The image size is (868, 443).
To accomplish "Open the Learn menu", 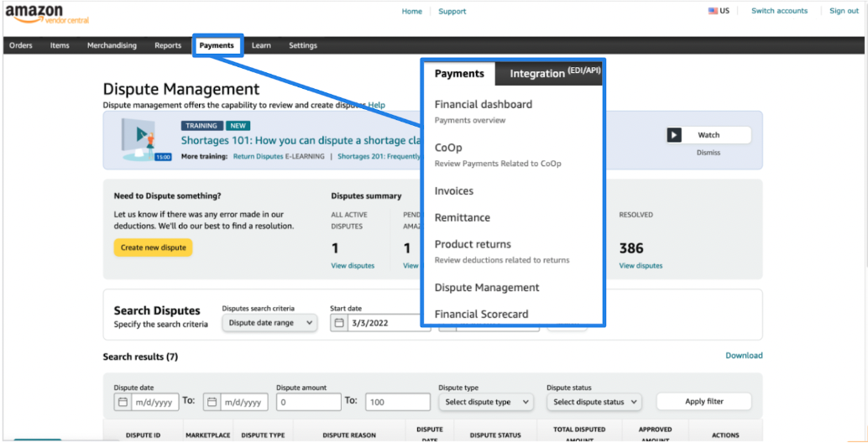I will click(261, 45).
